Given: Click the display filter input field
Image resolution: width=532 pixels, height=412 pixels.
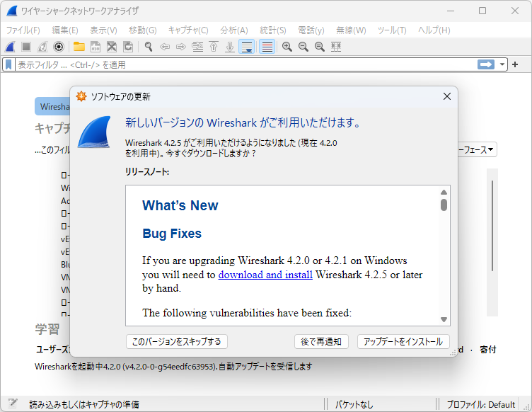Looking at the screenshot, I should click(246, 64).
